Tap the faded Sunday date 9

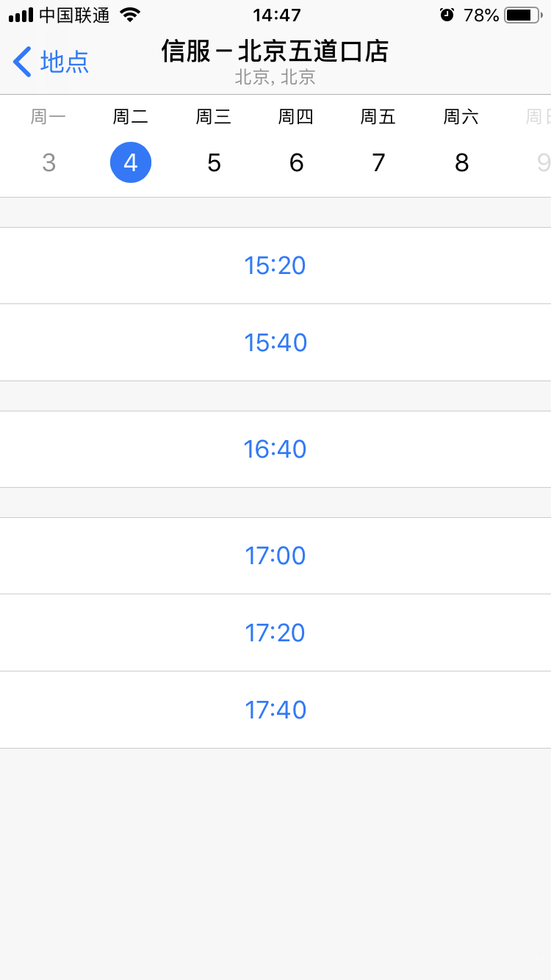[x=542, y=162]
